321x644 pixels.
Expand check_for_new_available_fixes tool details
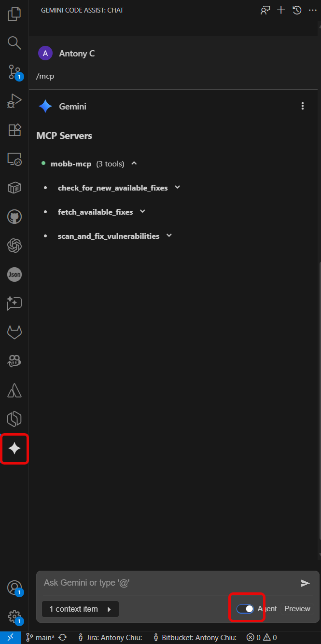[x=177, y=187]
